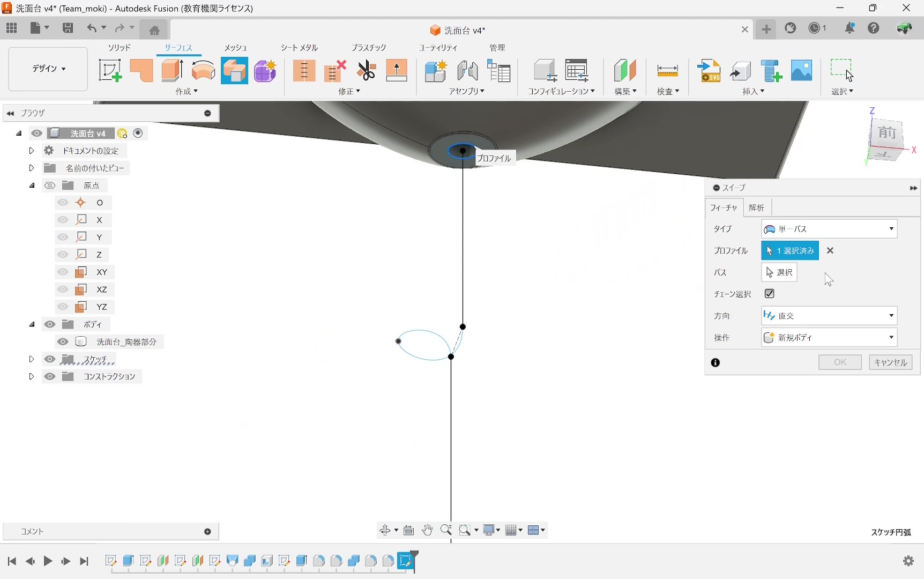924x579 pixels.
Task: Select the Extend surface tool
Action: tap(397, 71)
